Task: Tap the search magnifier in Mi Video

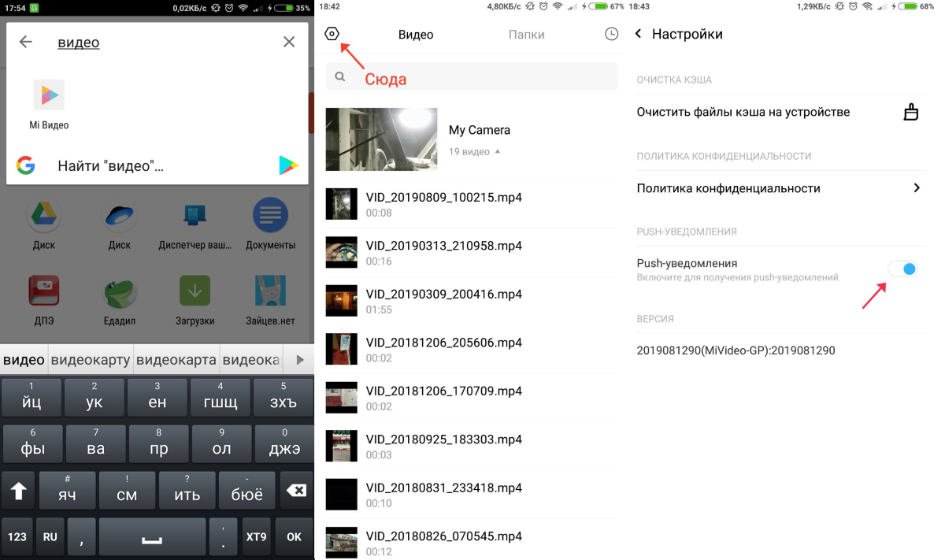Action: tap(339, 76)
